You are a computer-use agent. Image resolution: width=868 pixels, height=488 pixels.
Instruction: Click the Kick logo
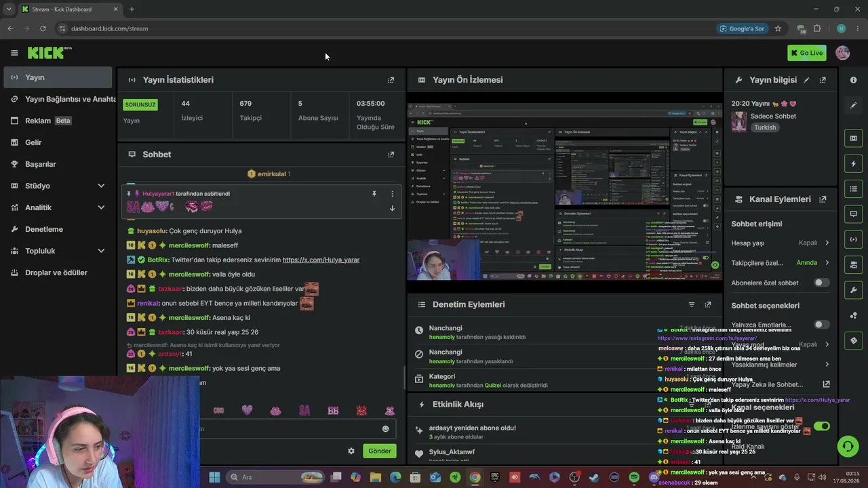pyautogui.click(x=50, y=53)
